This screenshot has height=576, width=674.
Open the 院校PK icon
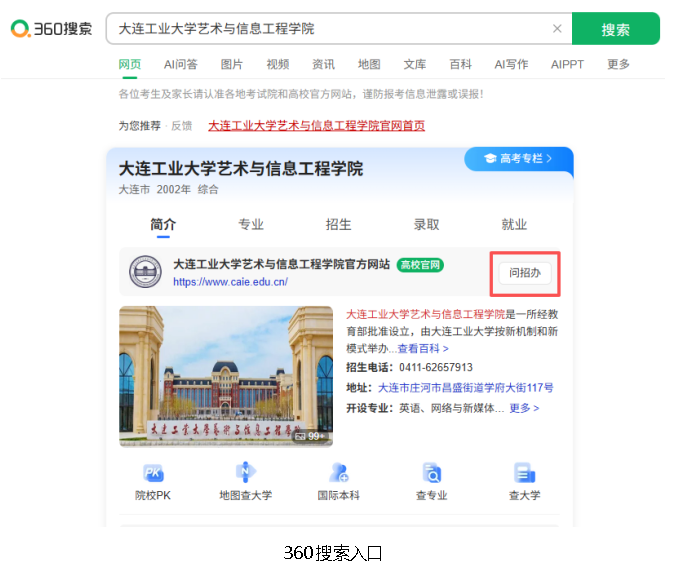(153, 473)
